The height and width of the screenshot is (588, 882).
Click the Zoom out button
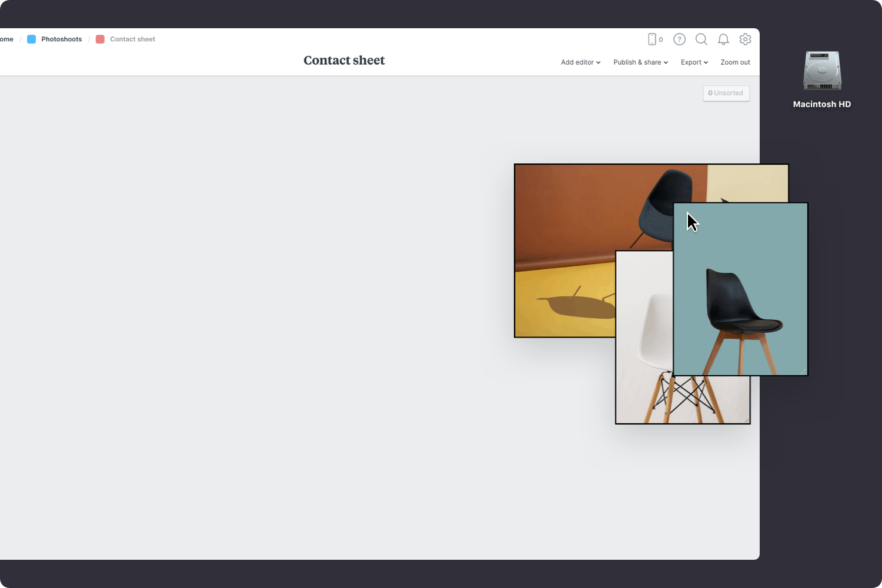pos(735,62)
